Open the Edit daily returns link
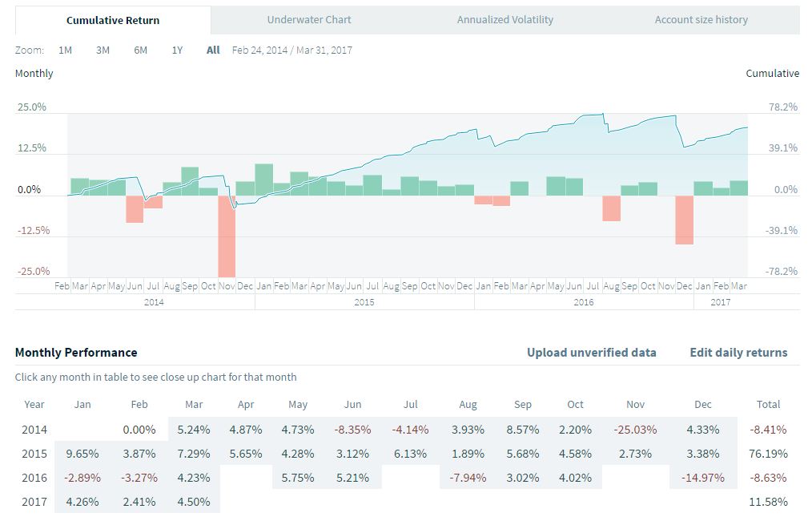 tap(738, 353)
